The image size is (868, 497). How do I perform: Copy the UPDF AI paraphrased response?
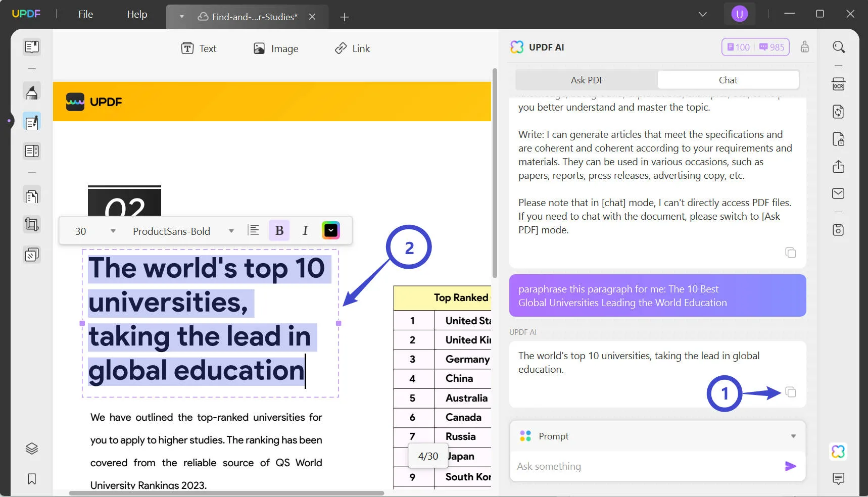[790, 392]
